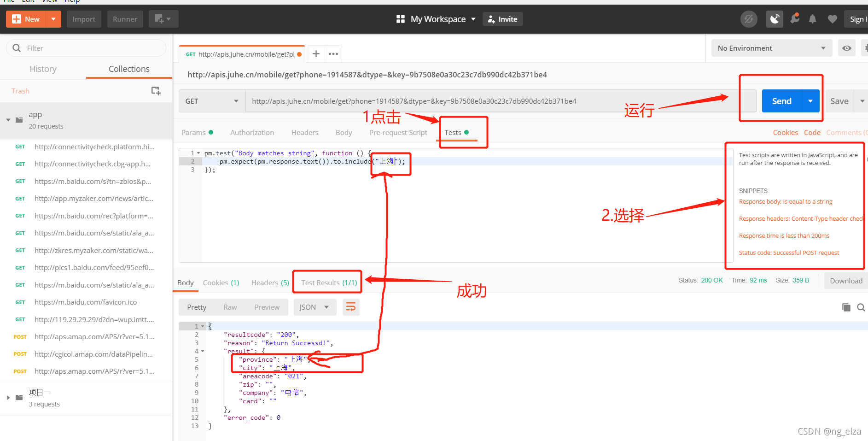Insert Response body equal to string snippet
Viewport: 868px width, 441px height.
[786, 201]
